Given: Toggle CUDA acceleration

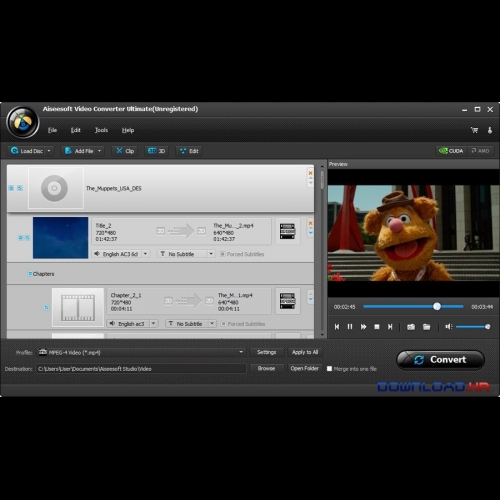Looking at the screenshot, I should pyautogui.click(x=451, y=151).
